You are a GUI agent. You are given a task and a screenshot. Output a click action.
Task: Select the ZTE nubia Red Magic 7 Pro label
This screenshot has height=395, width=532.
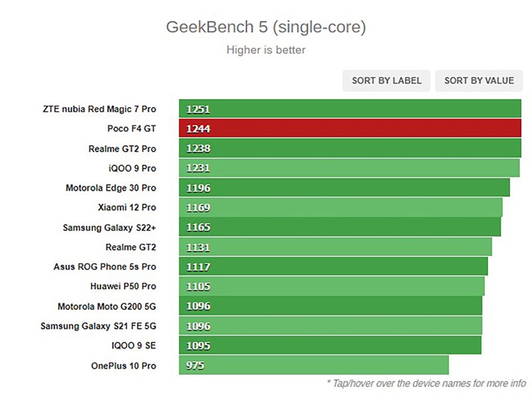click(99, 109)
